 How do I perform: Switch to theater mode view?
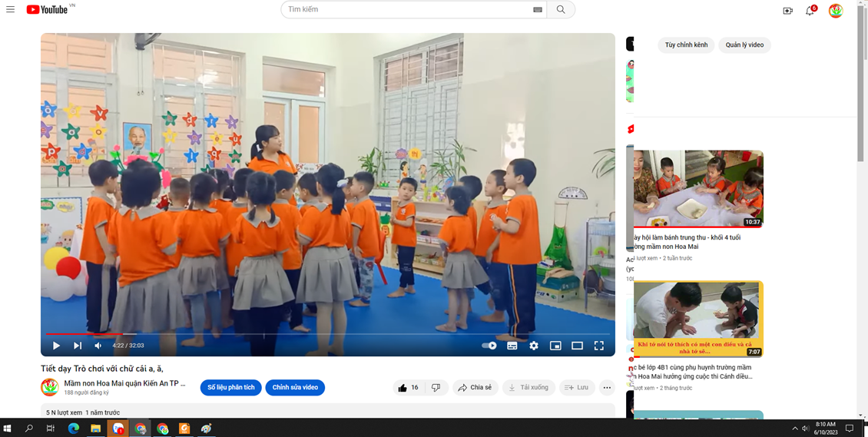577,346
